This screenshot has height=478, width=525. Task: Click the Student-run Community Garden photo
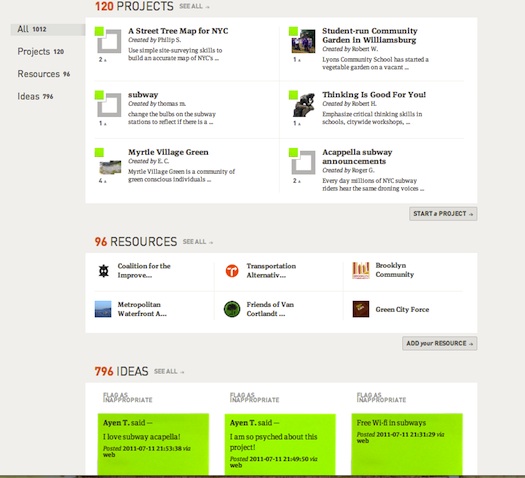[x=303, y=41]
